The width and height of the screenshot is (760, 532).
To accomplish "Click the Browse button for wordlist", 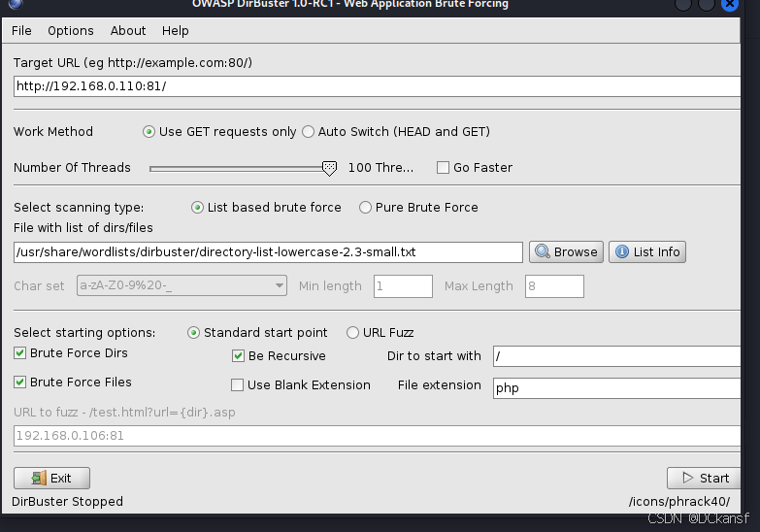I will coord(566,252).
